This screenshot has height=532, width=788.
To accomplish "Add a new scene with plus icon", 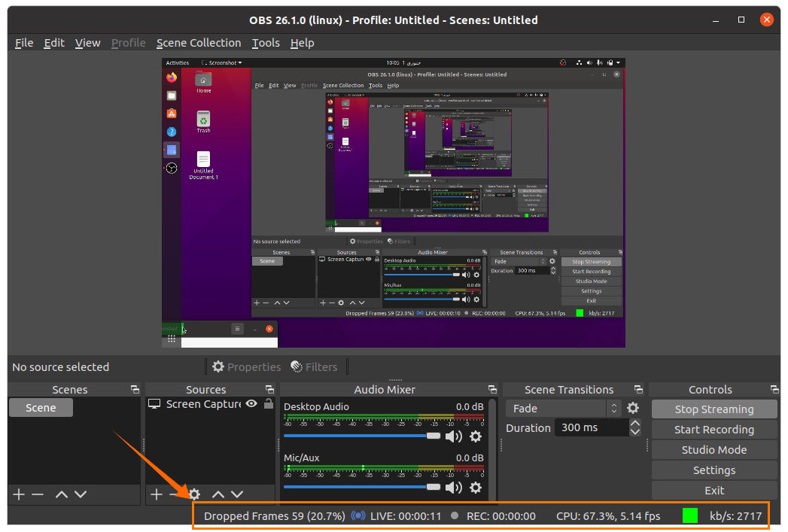I will pos(19,494).
